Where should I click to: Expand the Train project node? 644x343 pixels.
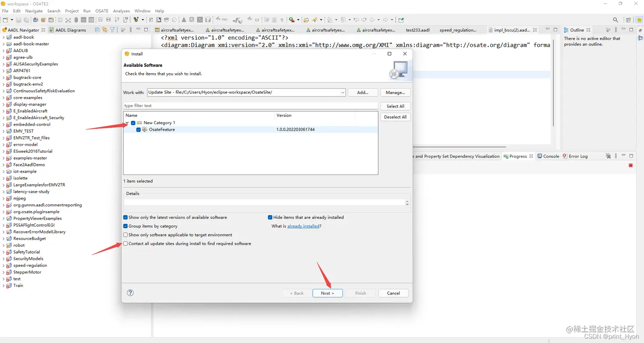coord(3,286)
